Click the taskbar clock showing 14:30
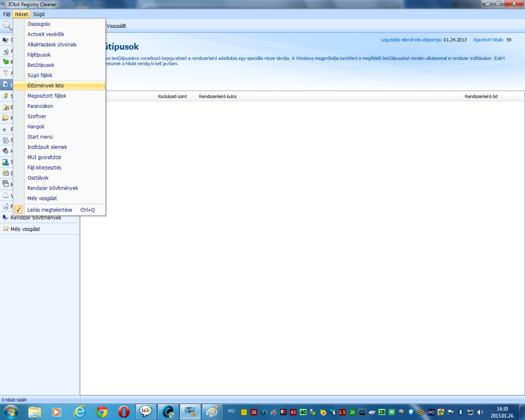Image resolution: width=525 pixels, height=420 pixels. [502, 412]
